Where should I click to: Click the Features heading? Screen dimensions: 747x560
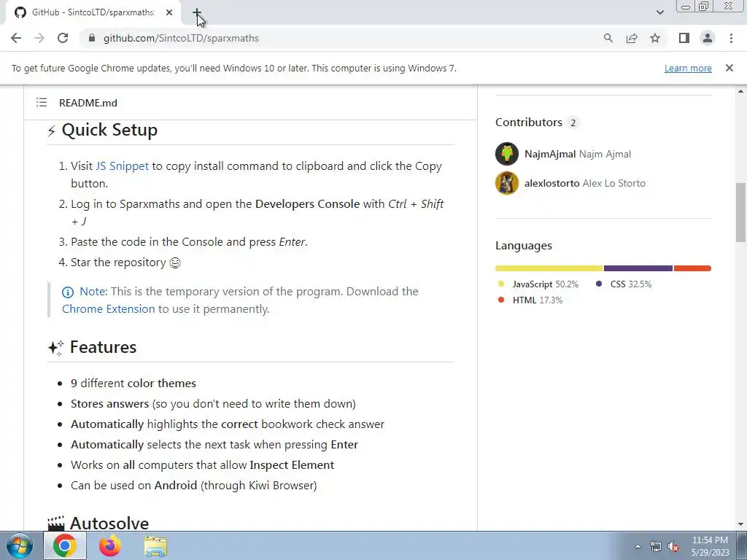point(103,347)
